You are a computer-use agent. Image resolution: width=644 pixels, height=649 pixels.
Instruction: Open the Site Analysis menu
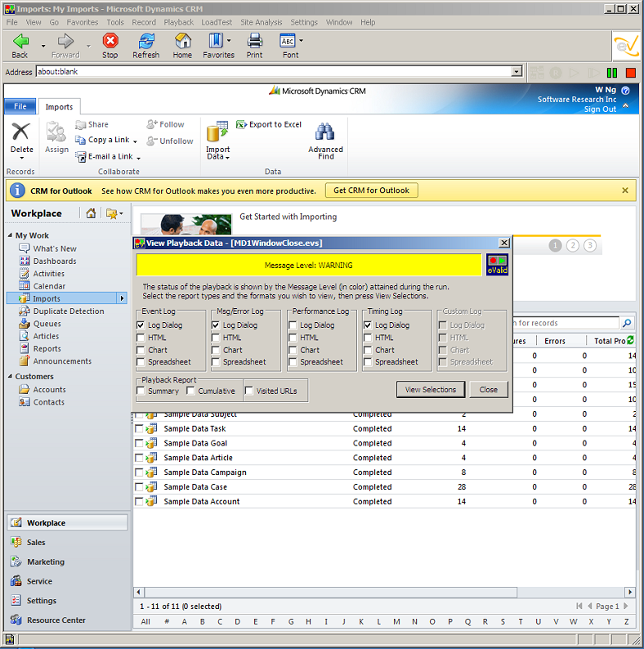pyautogui.click(x=262, y=22)
